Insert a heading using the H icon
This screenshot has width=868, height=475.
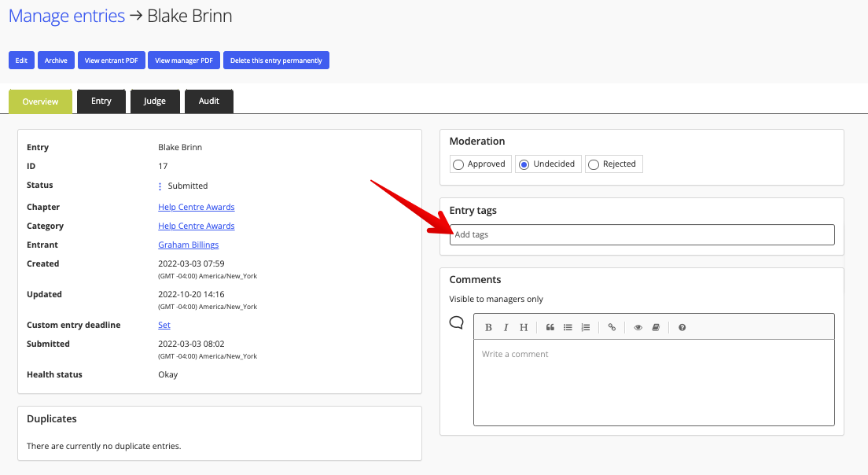pyautogui.click(x=523, y=327)
